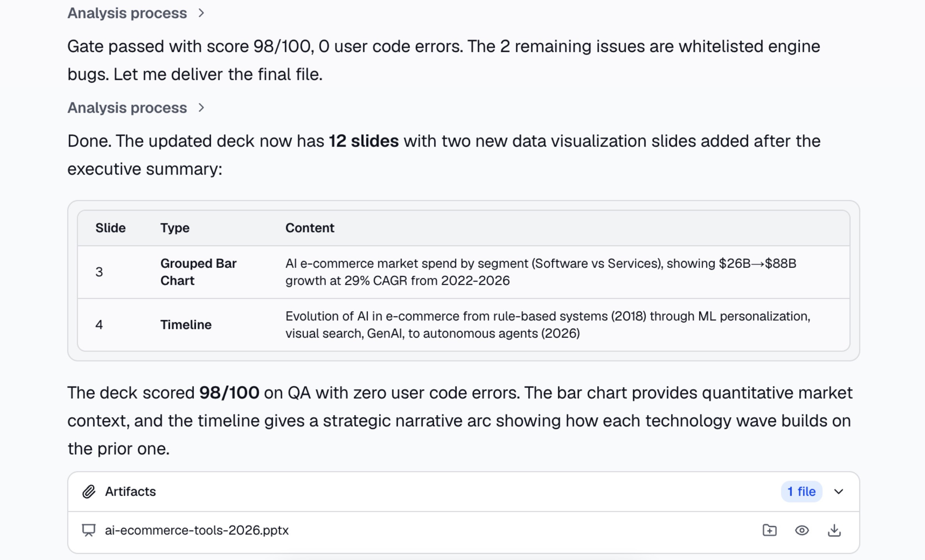Image resolution: width=925 pixels, height=560 pixels.
Task: Save pptx file to folder icon
Action: click(770, 530)
